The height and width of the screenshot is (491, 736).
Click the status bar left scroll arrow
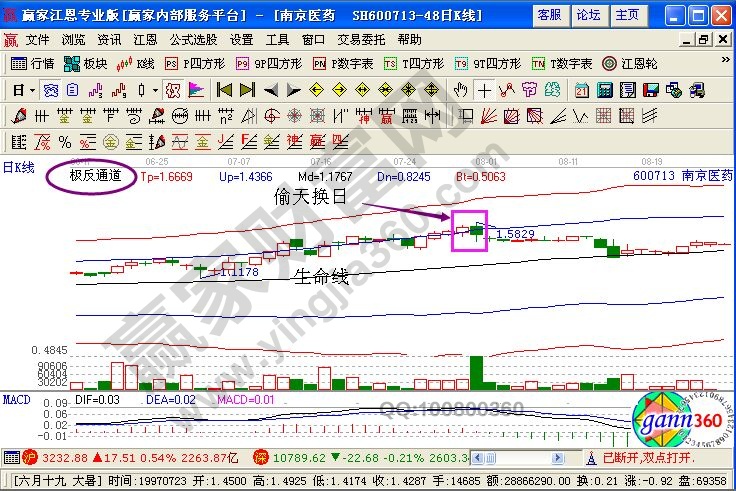point(477,457)
